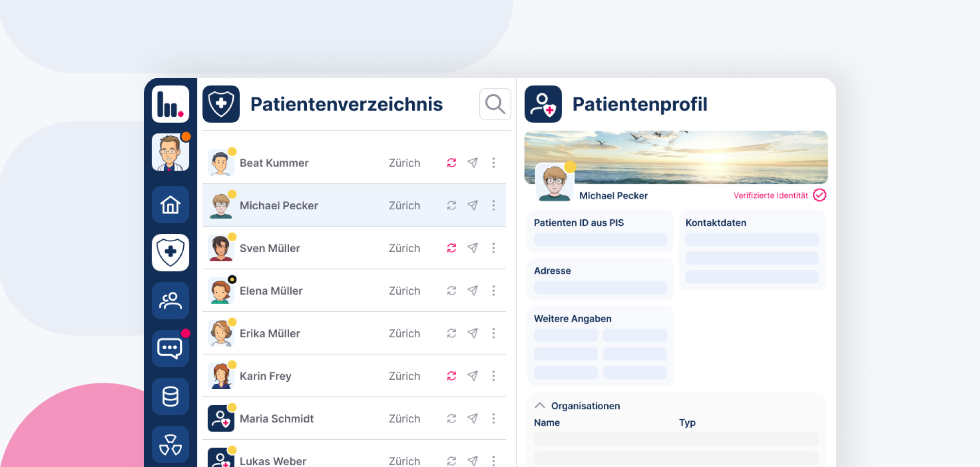980x467 pixels.
Task: Click the send icon for Sven Müller
Action: pos(472,248)
